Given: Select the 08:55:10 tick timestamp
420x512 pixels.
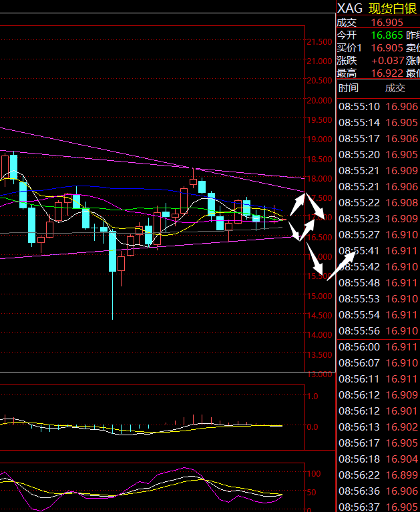Looking at the screenshot, I should 359,107.
